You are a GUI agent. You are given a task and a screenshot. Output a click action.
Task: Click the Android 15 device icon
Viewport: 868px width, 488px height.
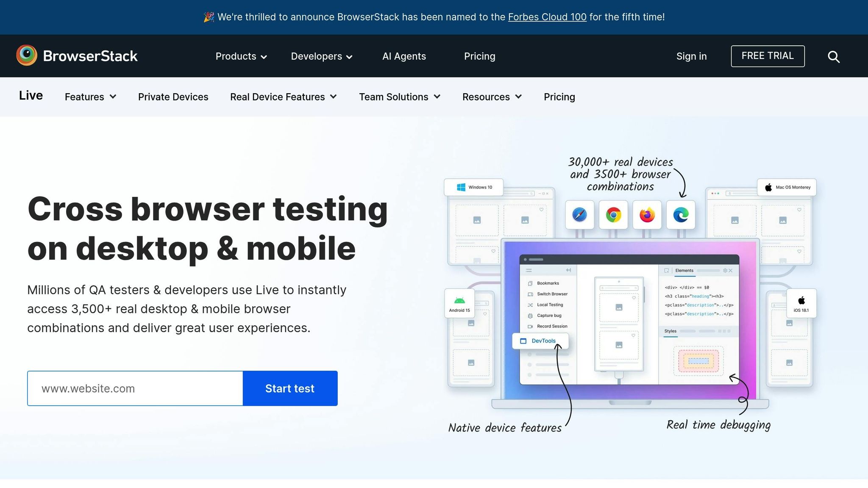(459, 301)
